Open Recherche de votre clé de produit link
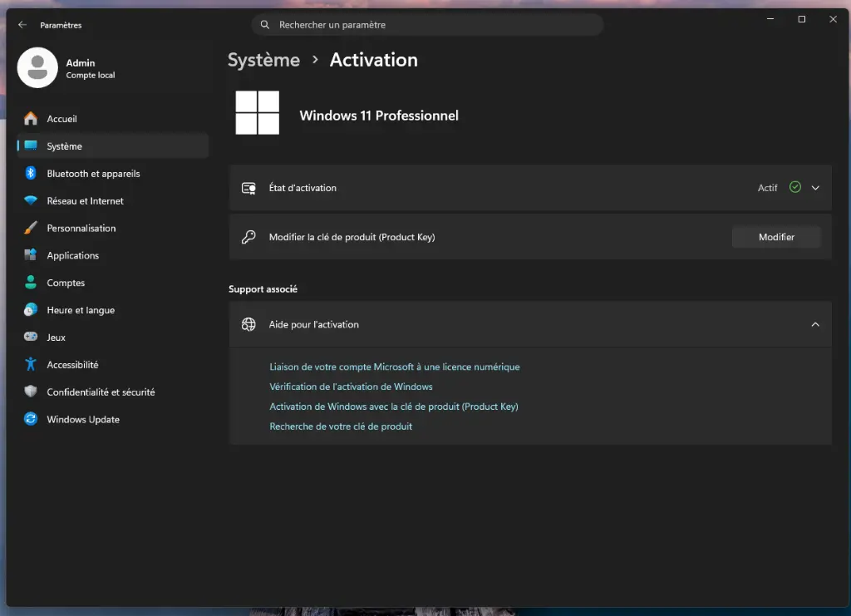The width and height of the screenshot is (851, 616). point(341,426)
